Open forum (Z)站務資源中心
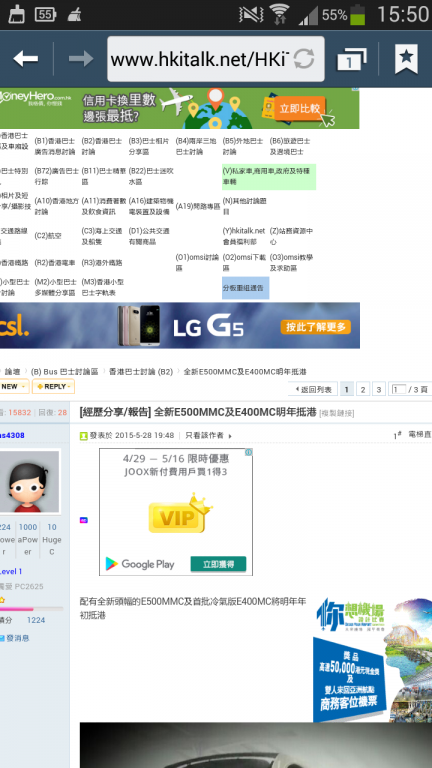 click(x=291, y=236)
